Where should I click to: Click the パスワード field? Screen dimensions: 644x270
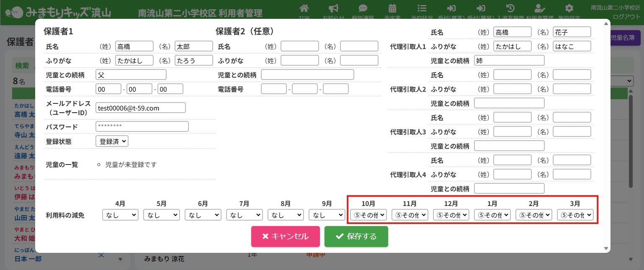pos(142,126)
